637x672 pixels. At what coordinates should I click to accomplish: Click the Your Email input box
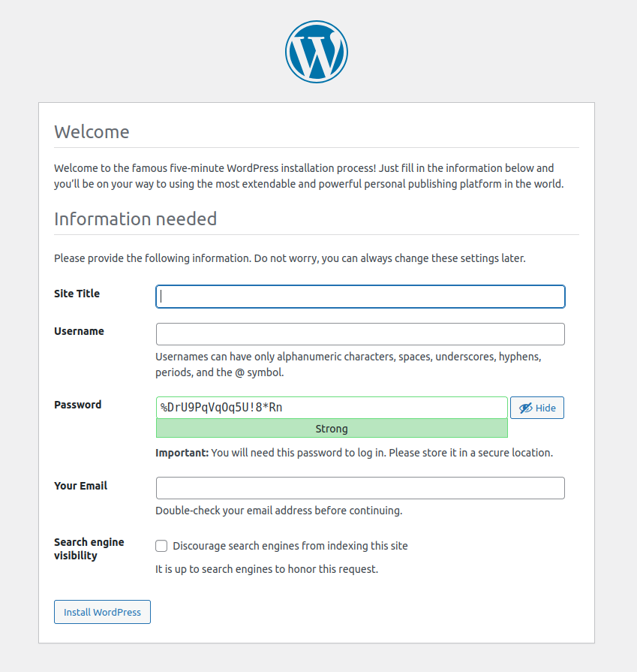tap(360, 488)
